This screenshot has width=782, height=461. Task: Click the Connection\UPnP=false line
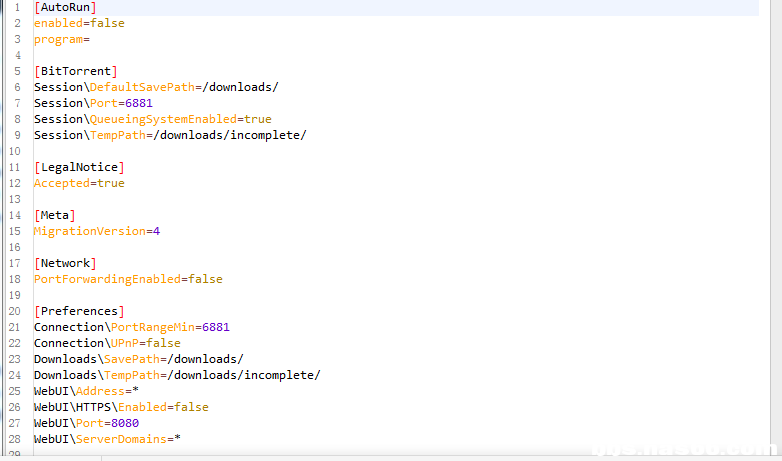pyautogui.click(x=107, y=343)
